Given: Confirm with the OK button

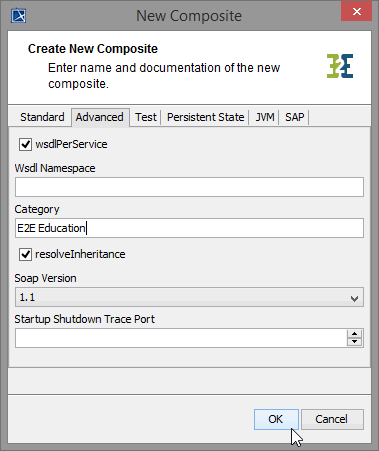Looking at the screenshot, I should pos(276,419).
